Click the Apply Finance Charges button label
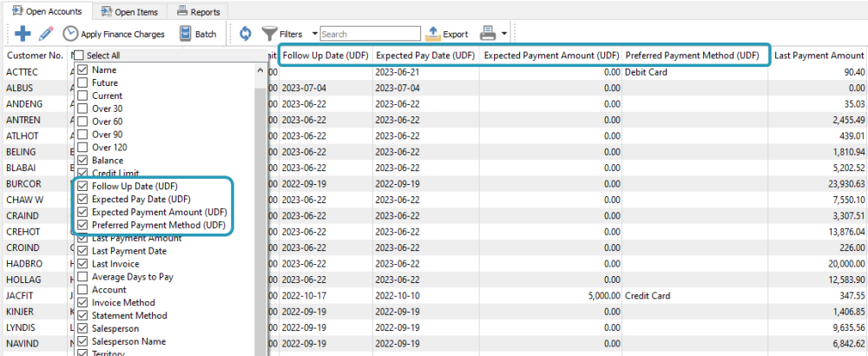 click(123, 35)
